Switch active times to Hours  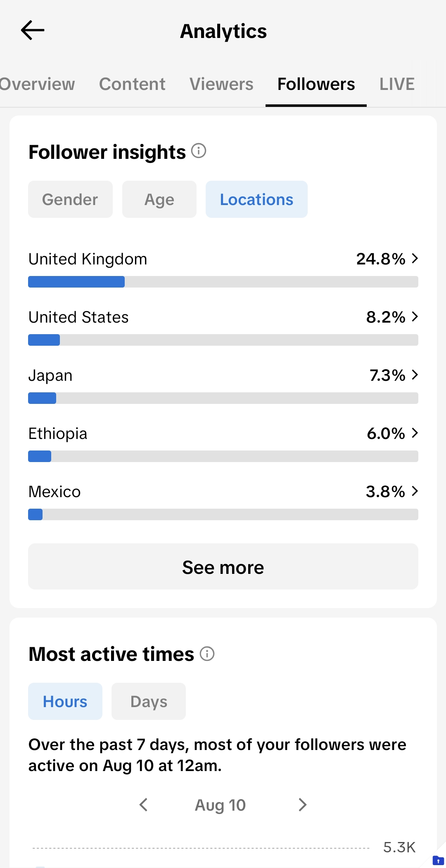65,701
